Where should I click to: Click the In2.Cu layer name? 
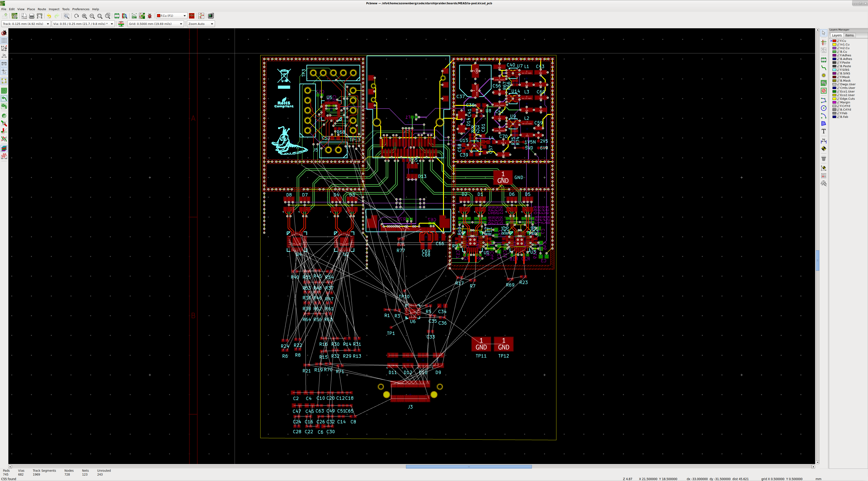point(844,48)
